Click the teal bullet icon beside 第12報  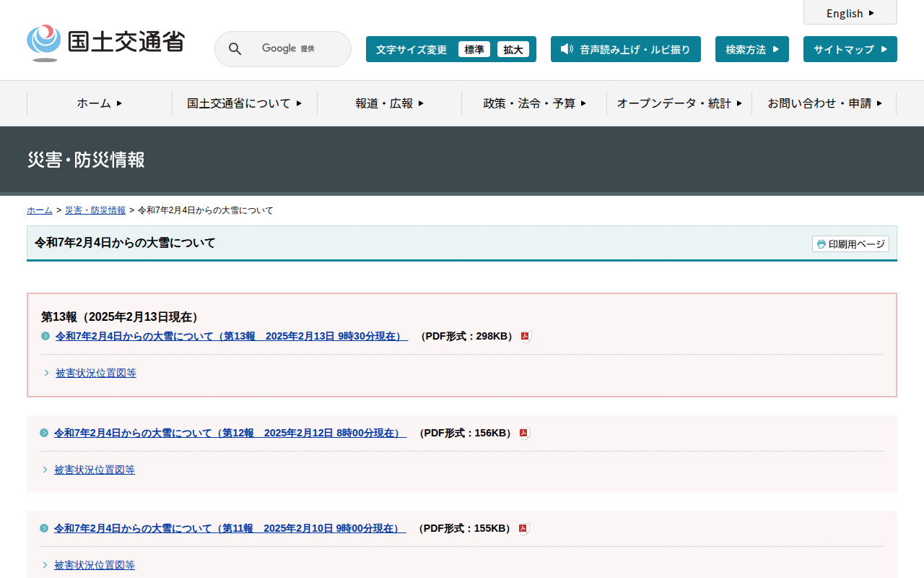click(x=44, y=433)
